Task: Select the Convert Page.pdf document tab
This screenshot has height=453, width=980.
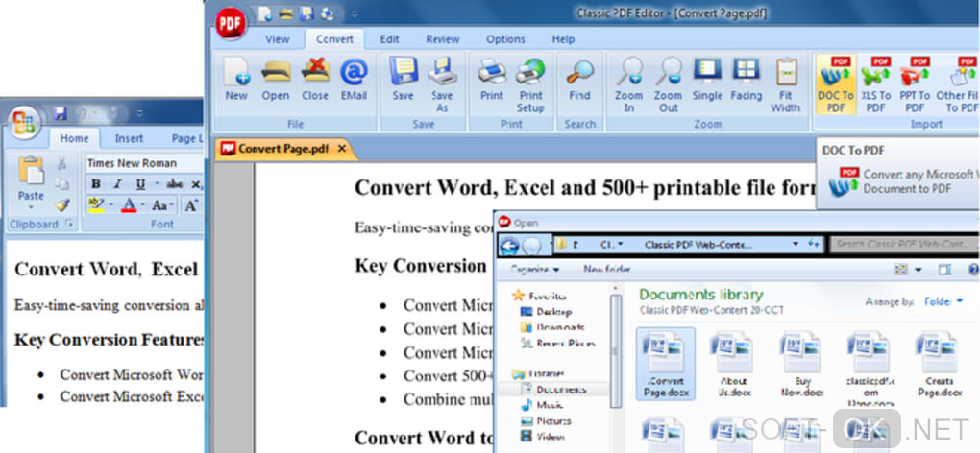Action: point(283,149)
